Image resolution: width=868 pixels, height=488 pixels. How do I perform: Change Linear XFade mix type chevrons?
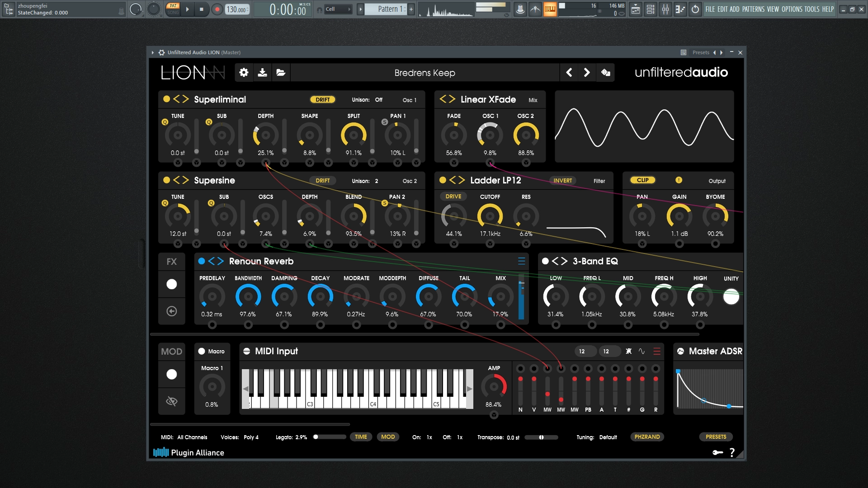(x=448, y=99)
